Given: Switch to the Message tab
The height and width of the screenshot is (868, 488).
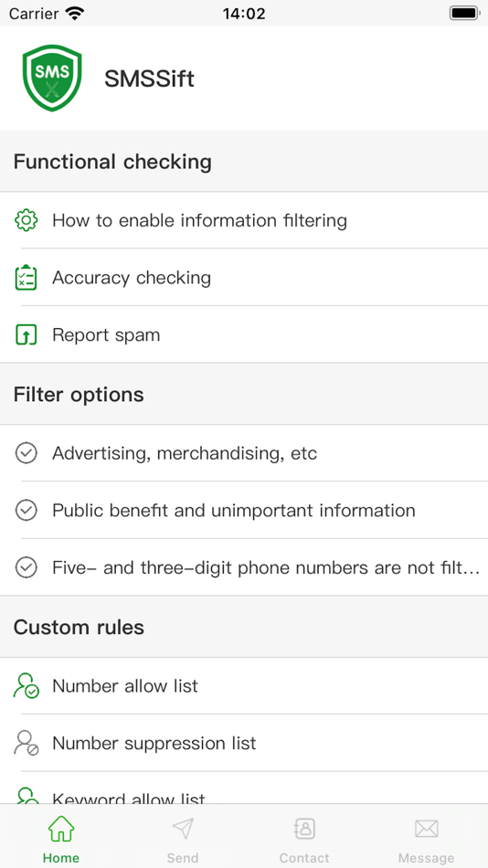Looking at the screenshot, I should pos(427,837).
